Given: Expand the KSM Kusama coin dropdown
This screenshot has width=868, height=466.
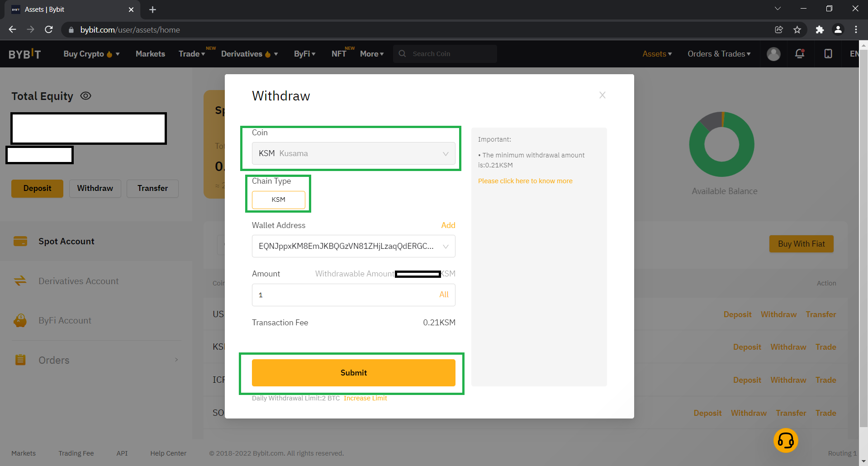Looking at the screenshot, I should point(353,153).
